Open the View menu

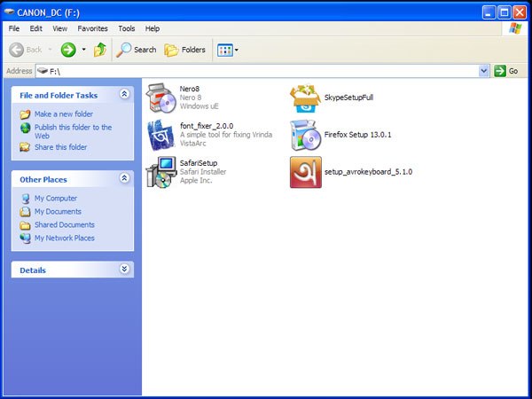(59, 28)
